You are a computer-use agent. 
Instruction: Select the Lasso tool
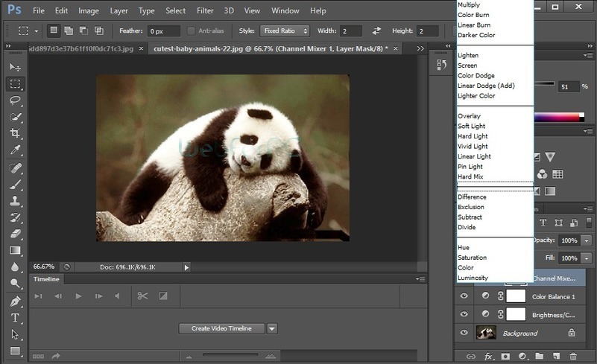[15, 100]
